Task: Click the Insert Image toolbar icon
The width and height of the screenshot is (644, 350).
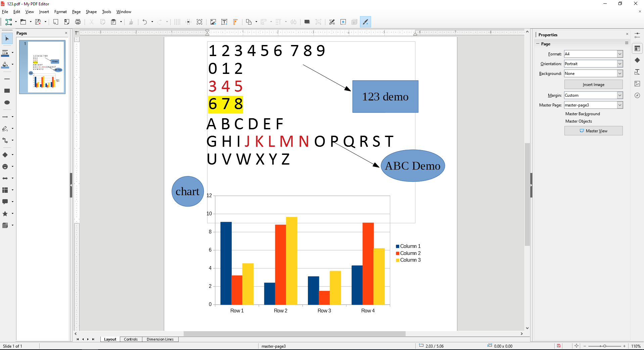Action: coord(213,22)
